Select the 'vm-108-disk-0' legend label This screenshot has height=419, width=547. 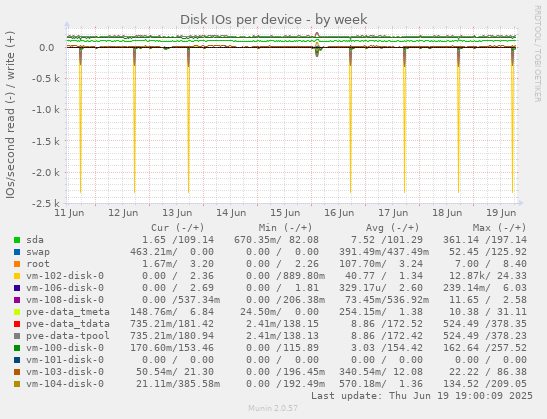65,300
